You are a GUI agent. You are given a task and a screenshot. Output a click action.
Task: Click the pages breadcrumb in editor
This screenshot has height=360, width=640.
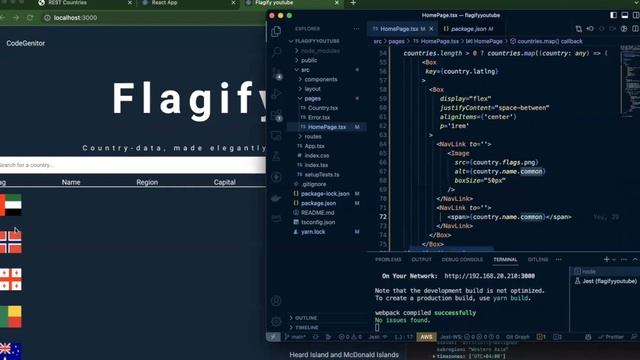[396, 41]
